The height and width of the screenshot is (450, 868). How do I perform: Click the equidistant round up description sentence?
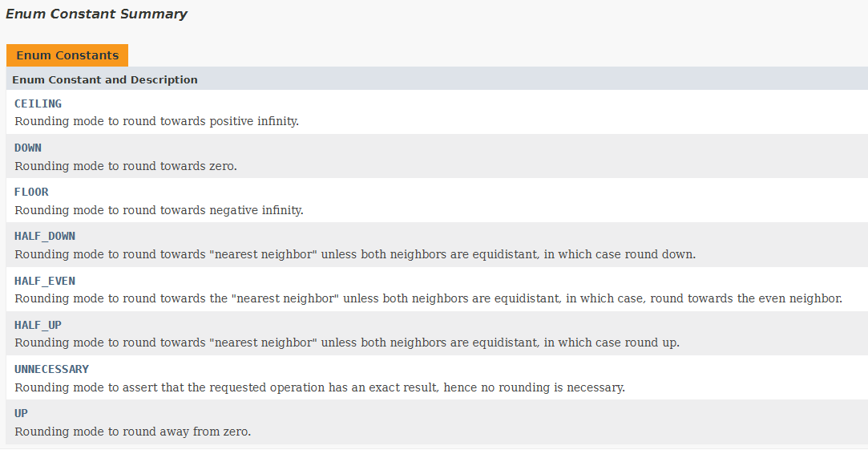(347, 343)
